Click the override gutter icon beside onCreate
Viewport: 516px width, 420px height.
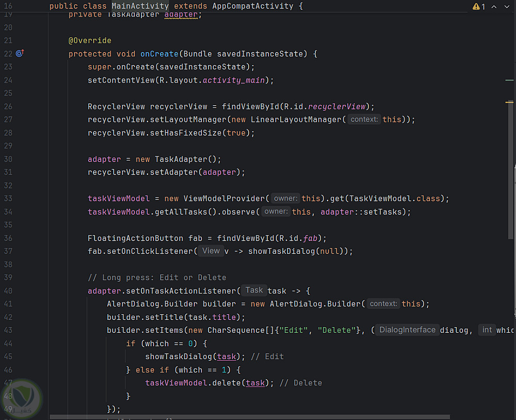tap(20, 53)
